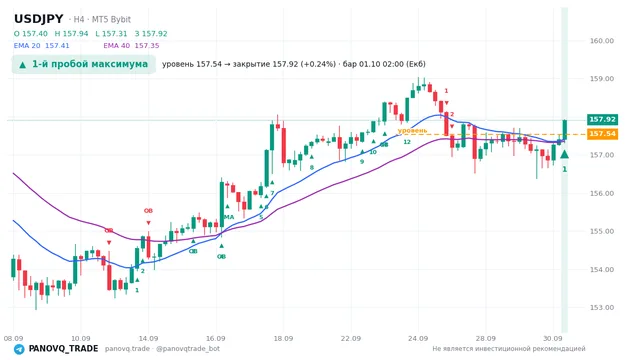Open the @panovqtrade_bot link

click(188, 349)
